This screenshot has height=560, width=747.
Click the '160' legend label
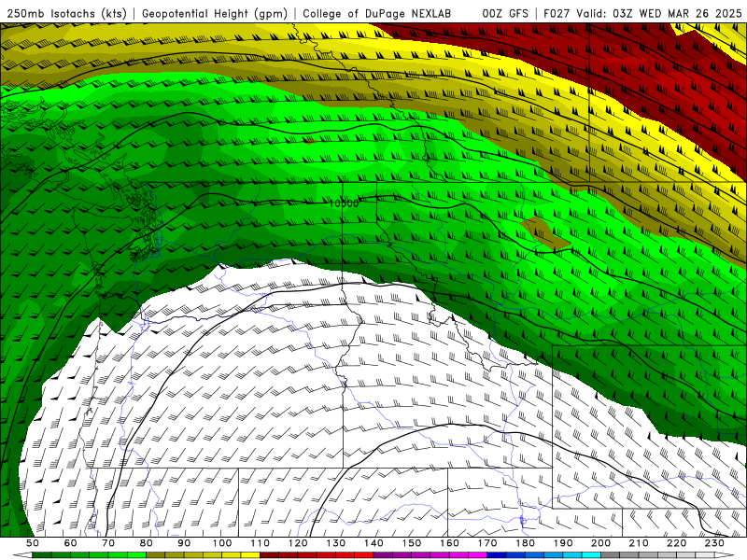[449, 543]
